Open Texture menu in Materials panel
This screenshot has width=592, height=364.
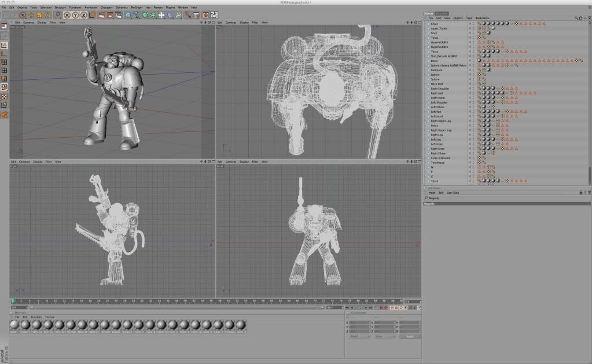click(50, 317)
